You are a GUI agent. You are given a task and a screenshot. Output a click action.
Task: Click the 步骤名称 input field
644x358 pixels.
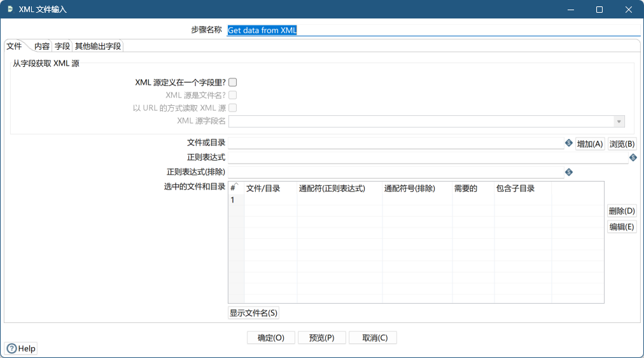(433, 30)
